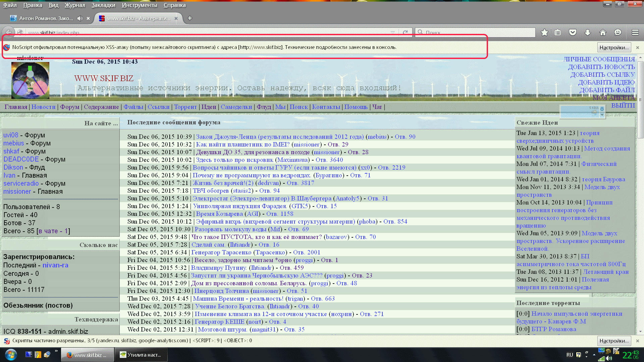Open new tab with plus button
Image resolution: width=644 pixels, height=362 pixels.
pyautogui.click(x=190, y=18)
